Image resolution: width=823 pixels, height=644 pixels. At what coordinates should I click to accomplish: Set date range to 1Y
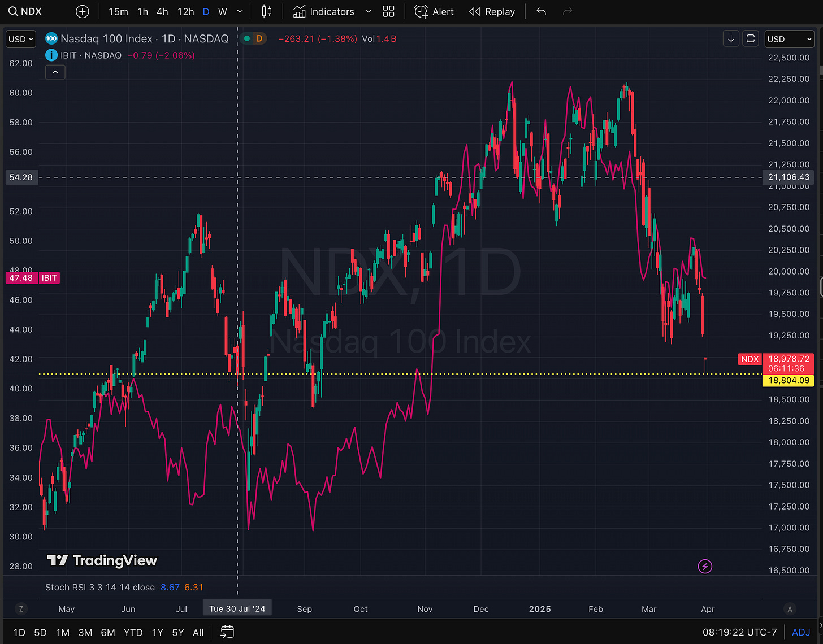pyautogui.click(x=158, y=632)
